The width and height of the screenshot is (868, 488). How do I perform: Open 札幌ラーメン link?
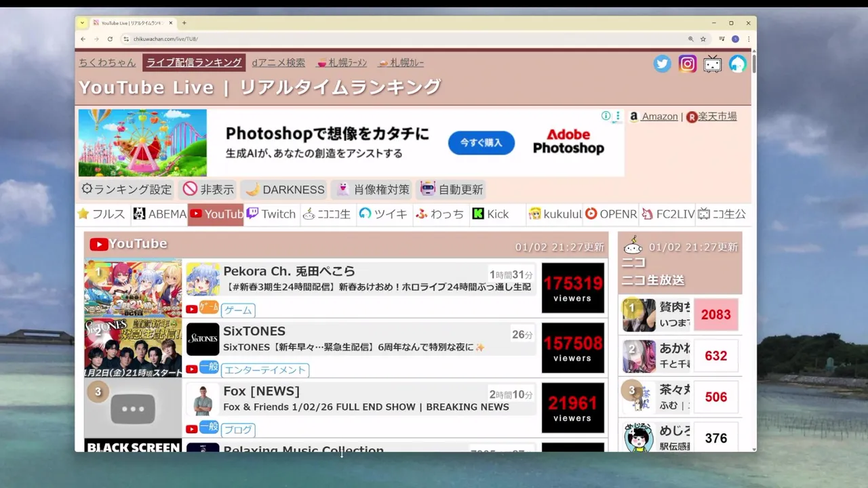pos(342,62)
